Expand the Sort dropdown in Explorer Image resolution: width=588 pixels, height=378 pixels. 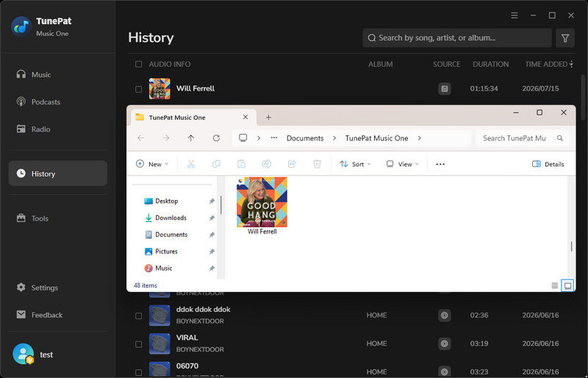click(x=355, y=164)
